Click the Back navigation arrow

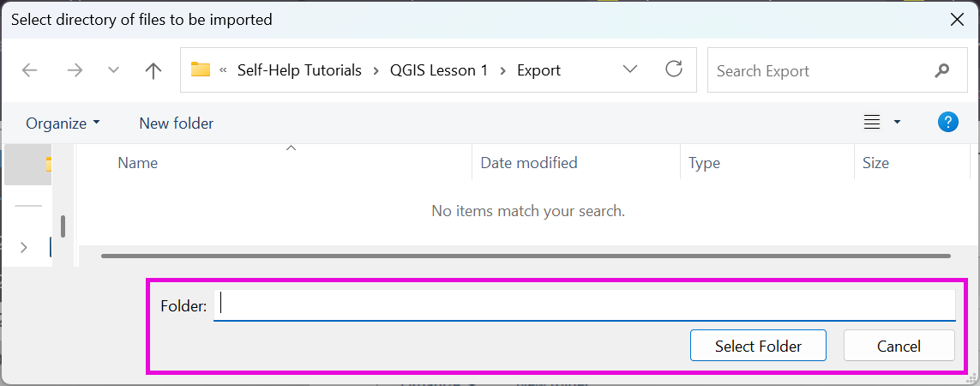(x=30, y=71)
